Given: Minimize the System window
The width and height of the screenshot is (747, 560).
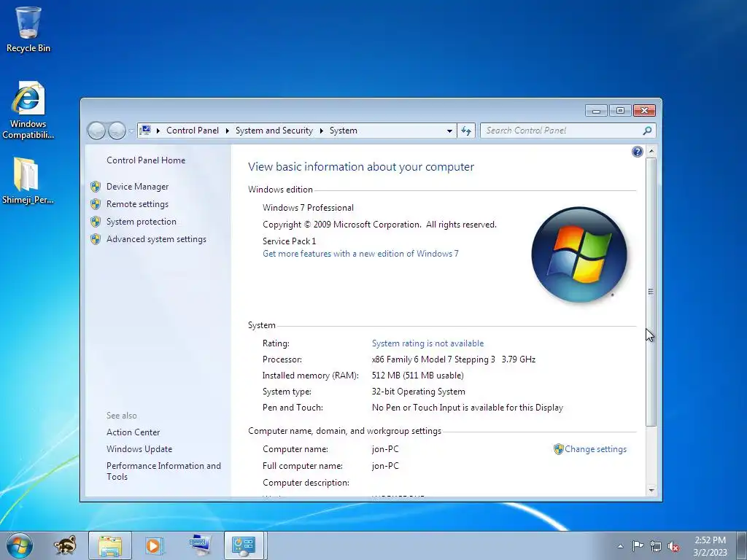Looking at the screenshot, I should tap(596, 111).
